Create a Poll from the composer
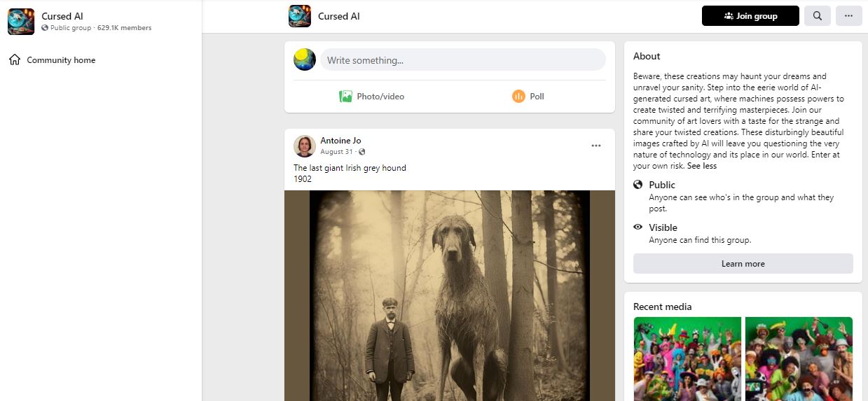Screen dimensions: 868x401 [x=528, y=97]
